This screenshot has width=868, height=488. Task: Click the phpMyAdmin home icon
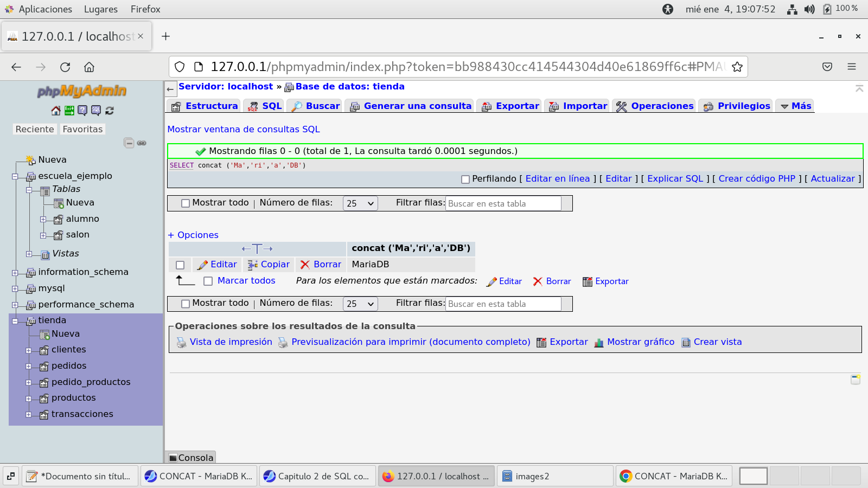56,111
